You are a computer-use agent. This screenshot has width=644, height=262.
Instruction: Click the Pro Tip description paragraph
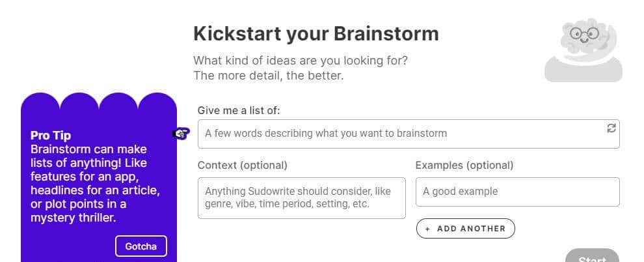(95, 183)
